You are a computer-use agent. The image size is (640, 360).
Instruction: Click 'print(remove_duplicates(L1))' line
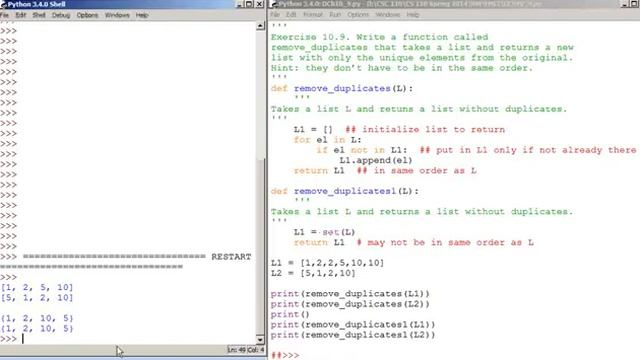click(350, 294)
